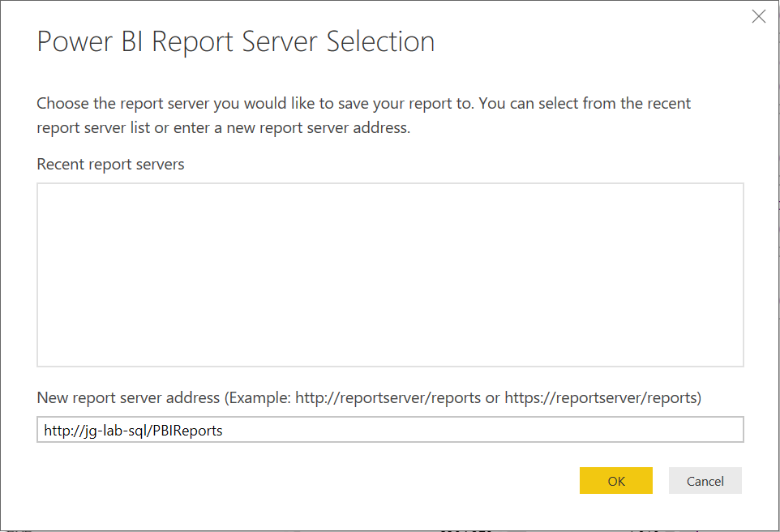This screenshot has height=532, width=780.
Task: Close the Report Server Selection dialog
Action: 759,16
